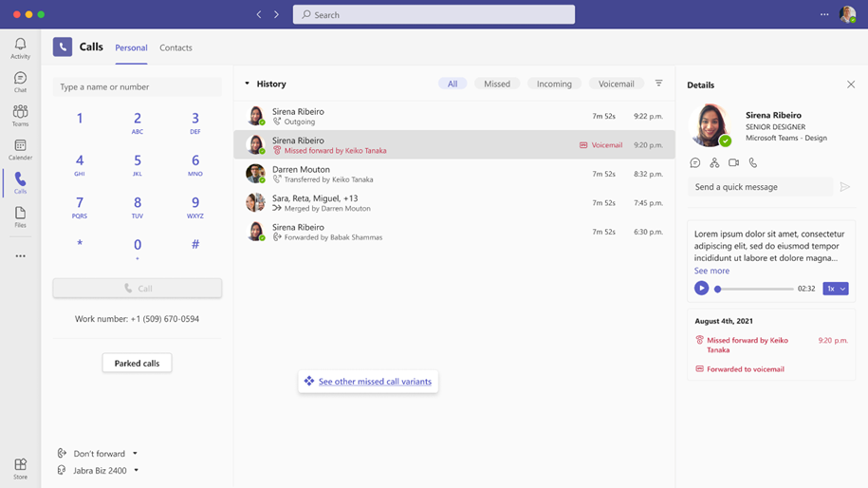Screen dimensions: 868x488
Task: Collapse the History section arrow
Action: (x=247, y=84)
